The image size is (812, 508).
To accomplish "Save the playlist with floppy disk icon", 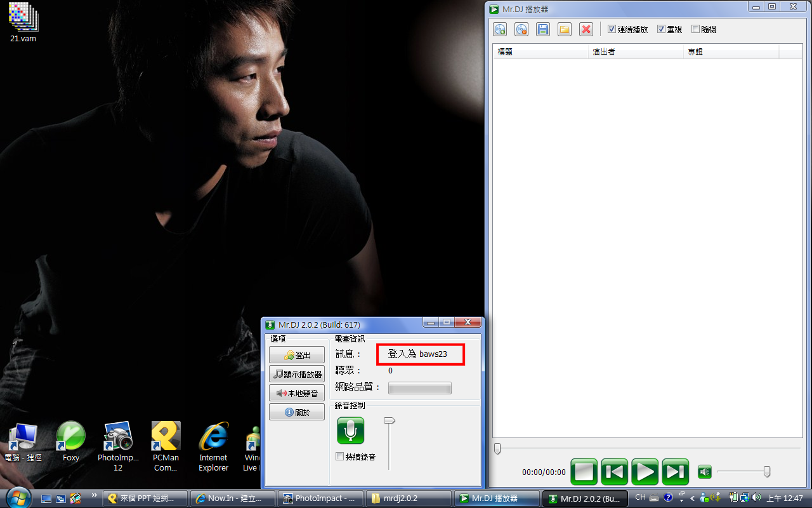I will click(x=543, y=29).
